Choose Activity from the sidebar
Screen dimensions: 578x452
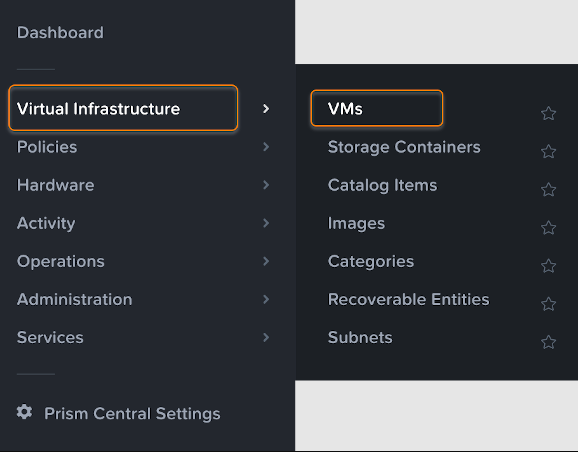[46, 223]
